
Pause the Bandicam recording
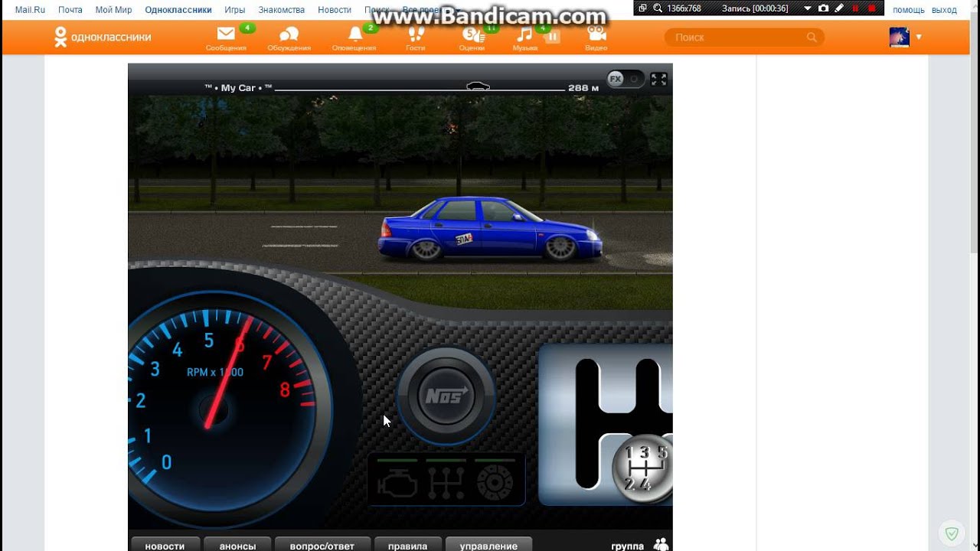click(855, 8)
